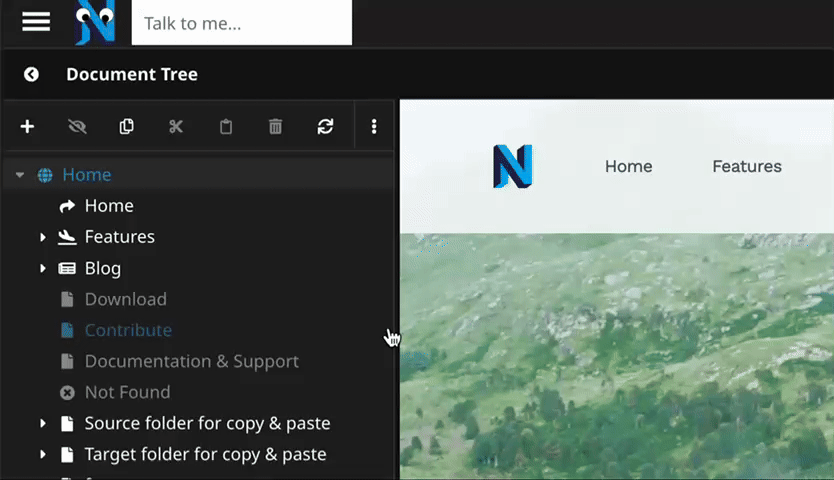Image resolution: width=834 pixels, height=480 pixels.
Task: Toggle hidden state with crossed eye icon
Action: tap(77, 126)
